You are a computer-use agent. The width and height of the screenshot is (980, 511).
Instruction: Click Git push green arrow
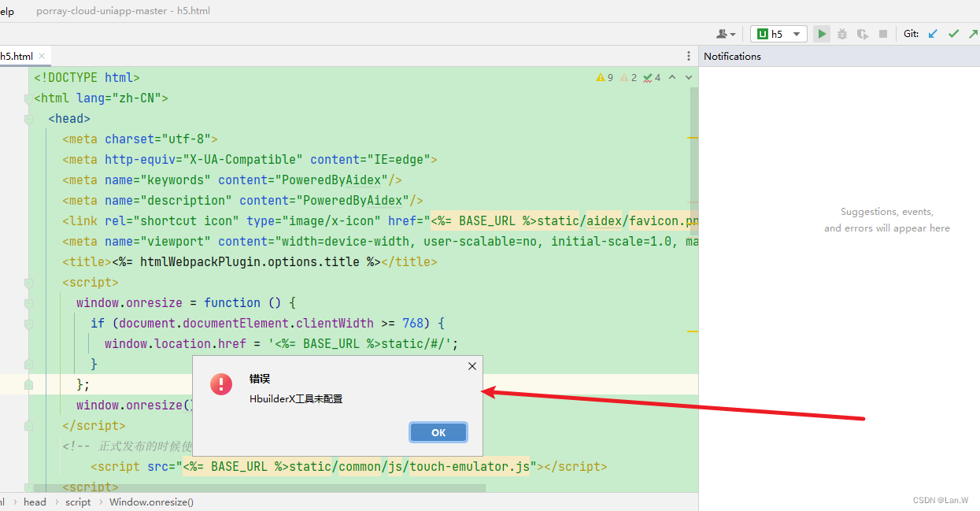click(974, 34)
